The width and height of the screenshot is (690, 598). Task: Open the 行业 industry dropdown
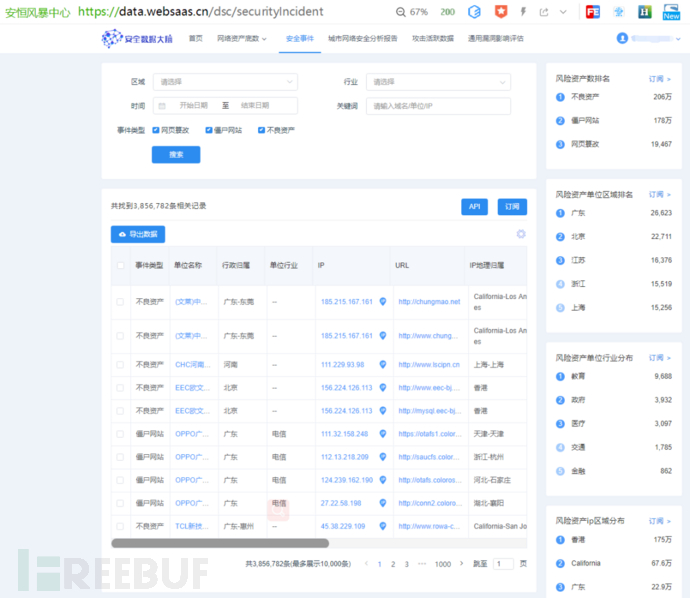(x=438, y=82)
